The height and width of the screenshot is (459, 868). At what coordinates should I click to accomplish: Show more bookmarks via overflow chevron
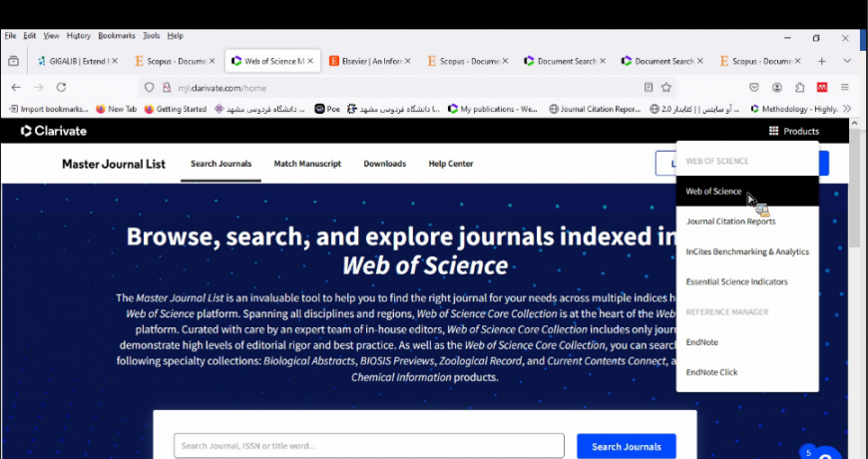click(x=847, y=109)
